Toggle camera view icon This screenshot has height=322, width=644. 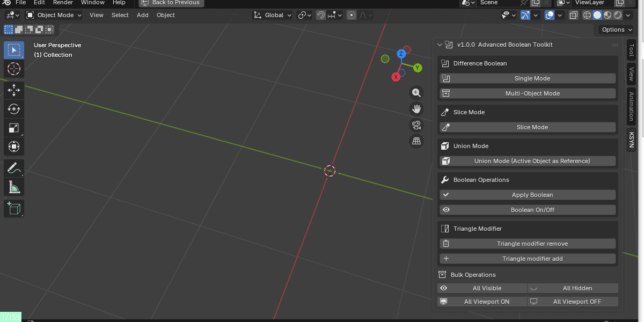(416, 126)
